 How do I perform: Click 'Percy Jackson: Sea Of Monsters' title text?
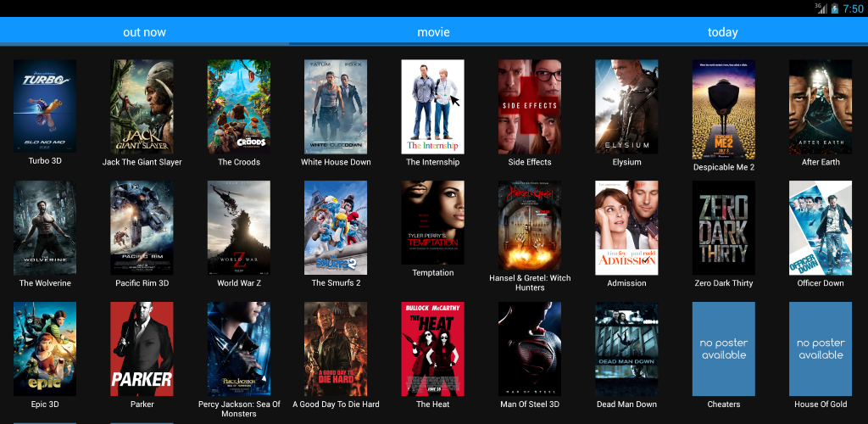238,409
